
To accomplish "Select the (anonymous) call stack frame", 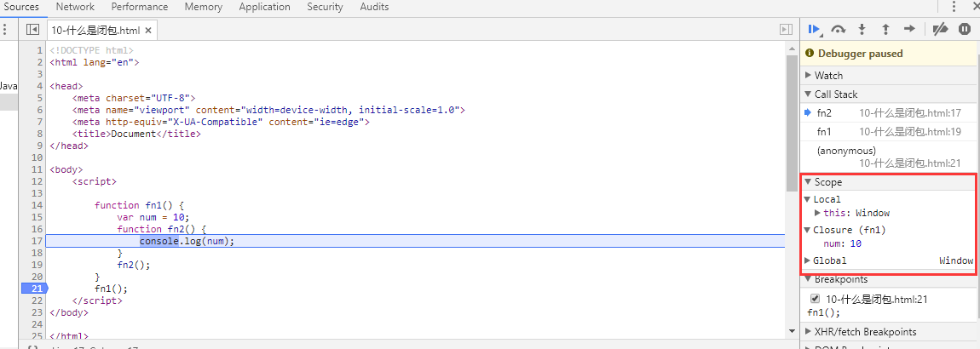I will (889, 157).
